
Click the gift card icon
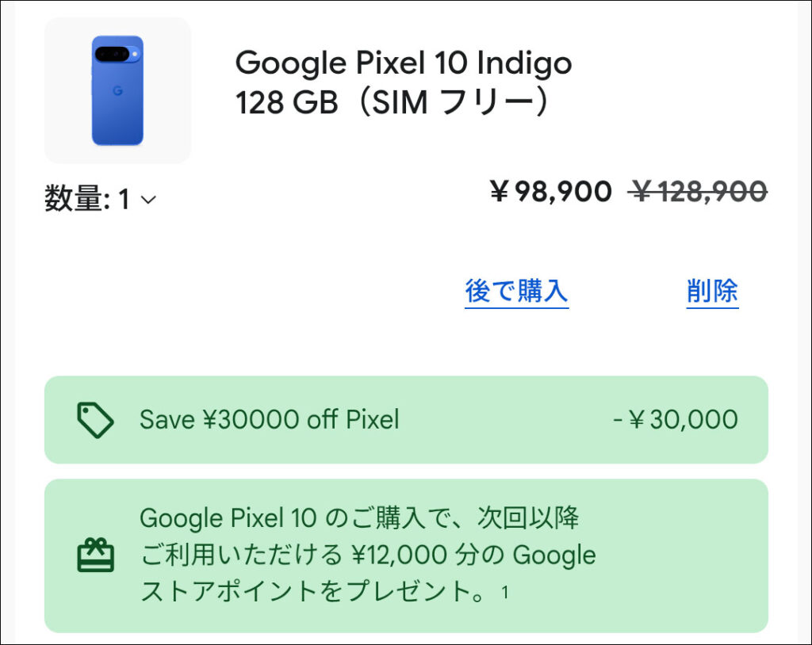95,555
